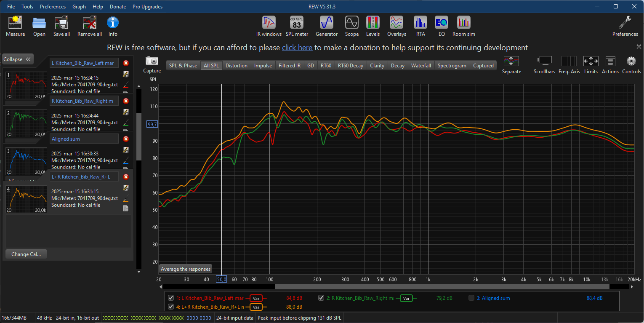644x323 pixels.
Task: Open IR windows settings
Action: 269,26
